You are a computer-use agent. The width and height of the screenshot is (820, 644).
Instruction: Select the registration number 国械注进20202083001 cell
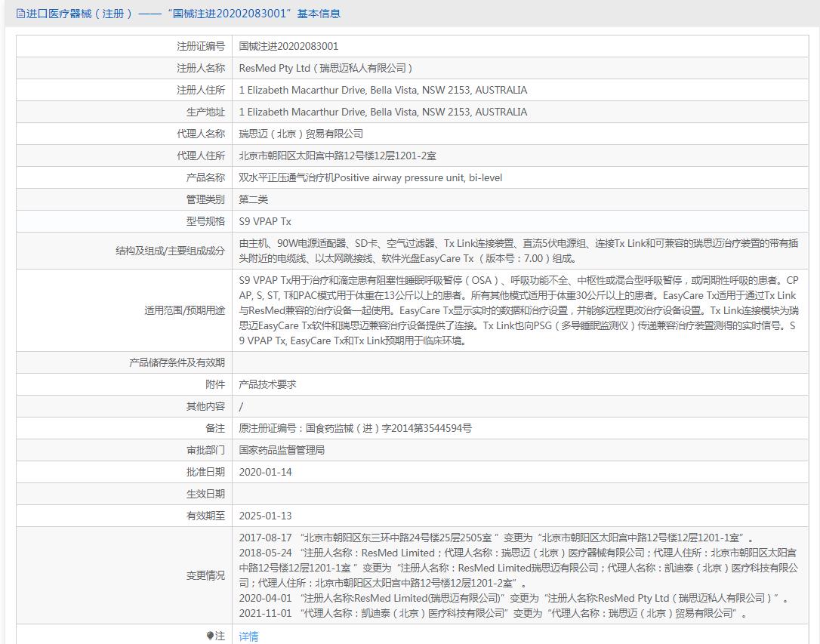click(x=288, y=46)
